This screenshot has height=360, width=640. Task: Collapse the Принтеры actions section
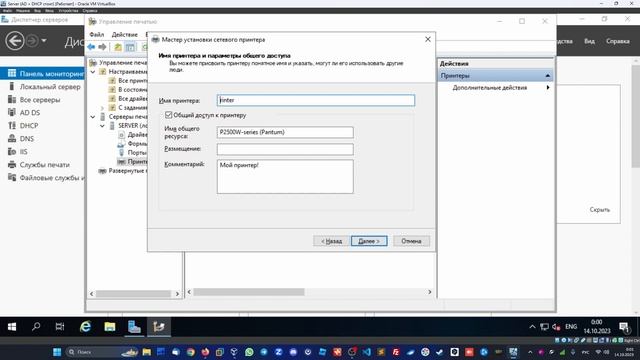(x=548, y=76)
